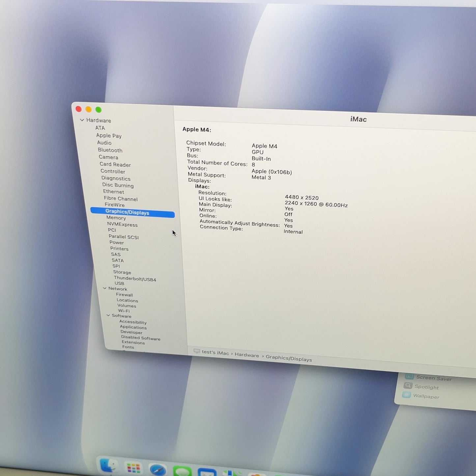Select Camera in the sidebar
This screenshot has height=476, width=476.
pos(108,157)
